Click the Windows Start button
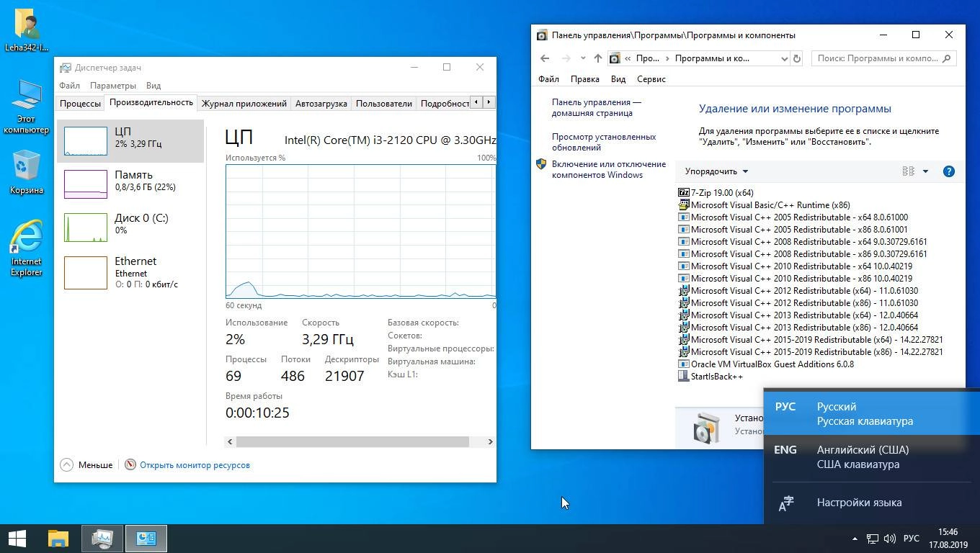The width and height of the screenshot is (980, 553). tap(17, 539)
